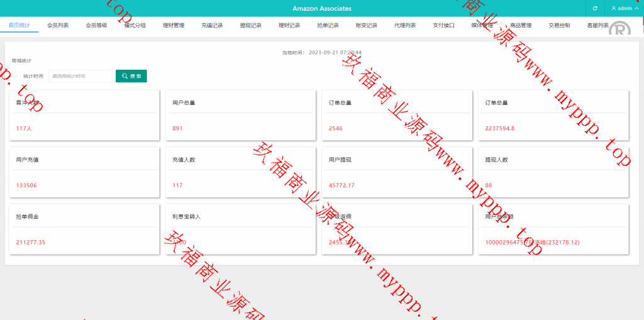Click the 统计时间 date input field
Viewport: 644px width, 320px height.
pyautogui.click(x=80, y=76)
